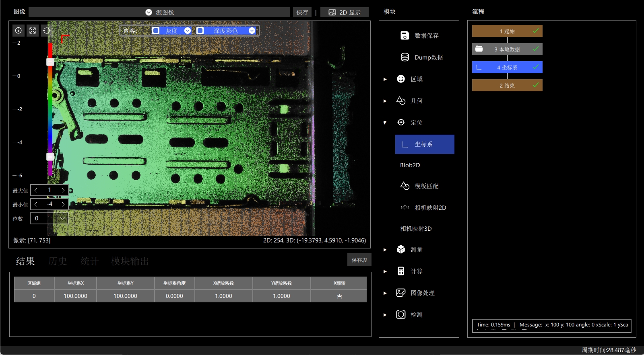Click the 坐标系X value 100.0000
644x355 pixels.
pyautogui.click(x=75, y=296)
